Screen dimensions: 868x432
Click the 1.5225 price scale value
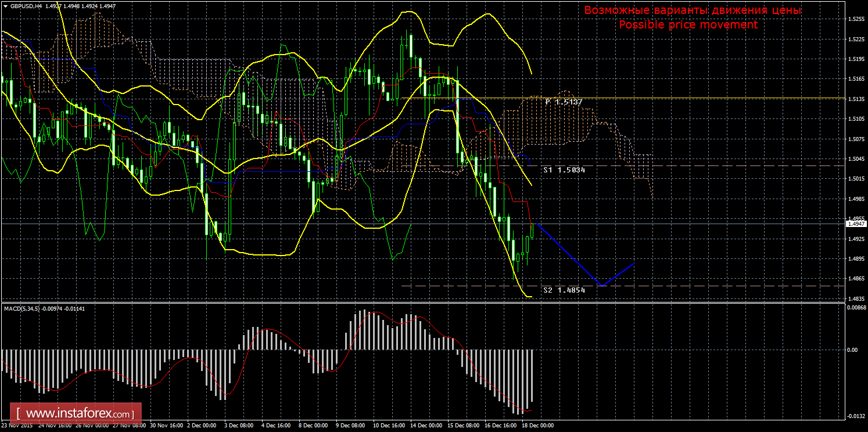(x=855, y=39)
